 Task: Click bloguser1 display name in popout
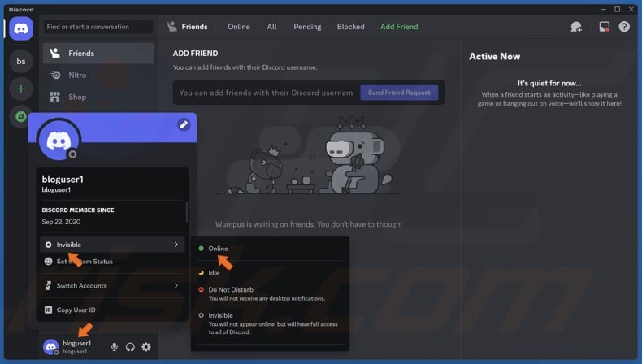(x=63, y=179)
